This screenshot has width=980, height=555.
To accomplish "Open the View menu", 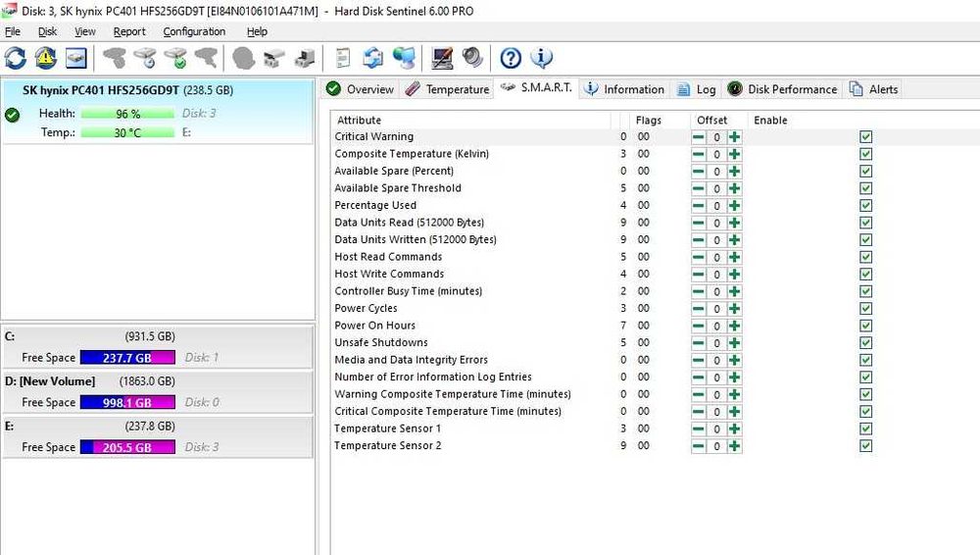I will point(85,31).
